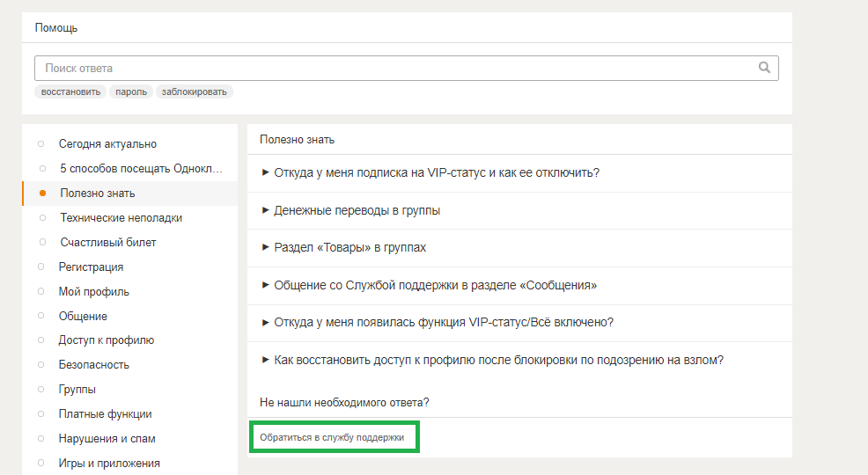Expand question about disabling VIP-статус subscription
This screenshot has width=868, height=475.
click(436, 172)
